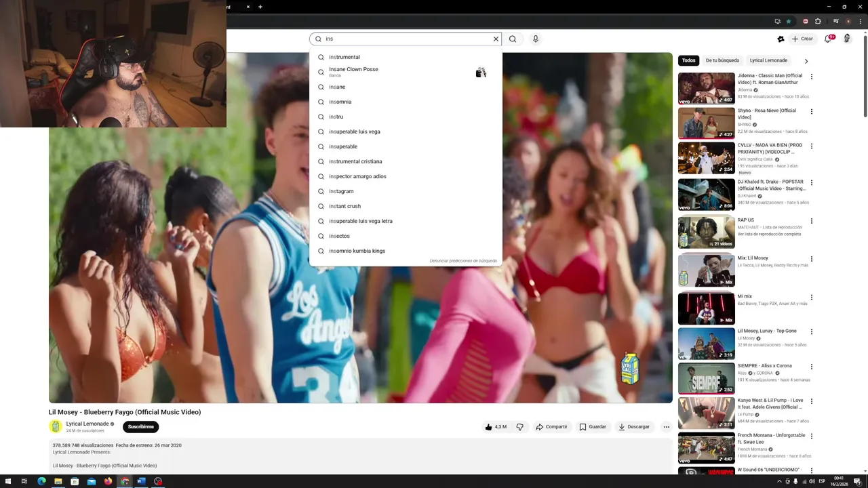The width and height of the screenshot is (868, 488).
Task: Open a new browser tab
Action: 260,7
